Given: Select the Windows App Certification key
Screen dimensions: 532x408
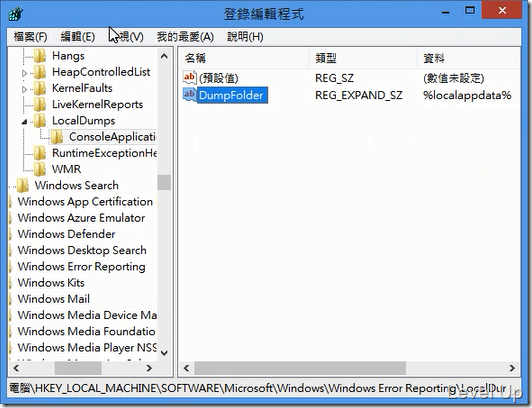Looking at the screenshot, I should pyautogui.click(x=85, y=201).
